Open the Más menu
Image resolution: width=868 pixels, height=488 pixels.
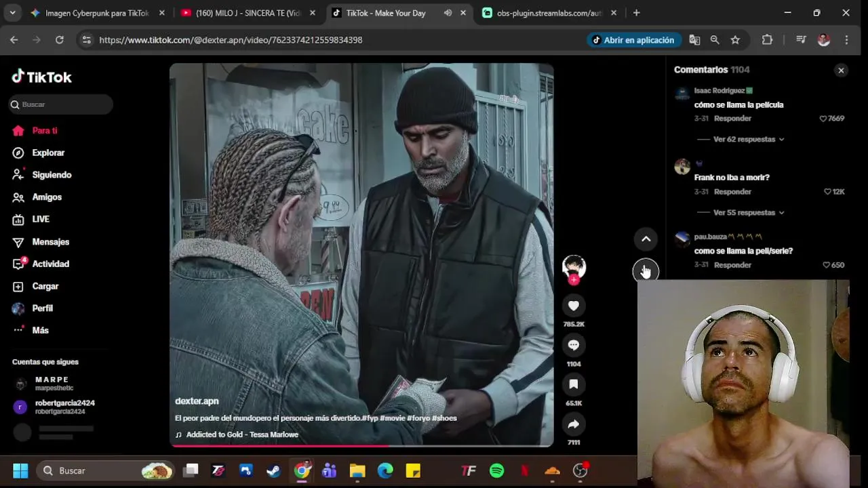(31, 331)
